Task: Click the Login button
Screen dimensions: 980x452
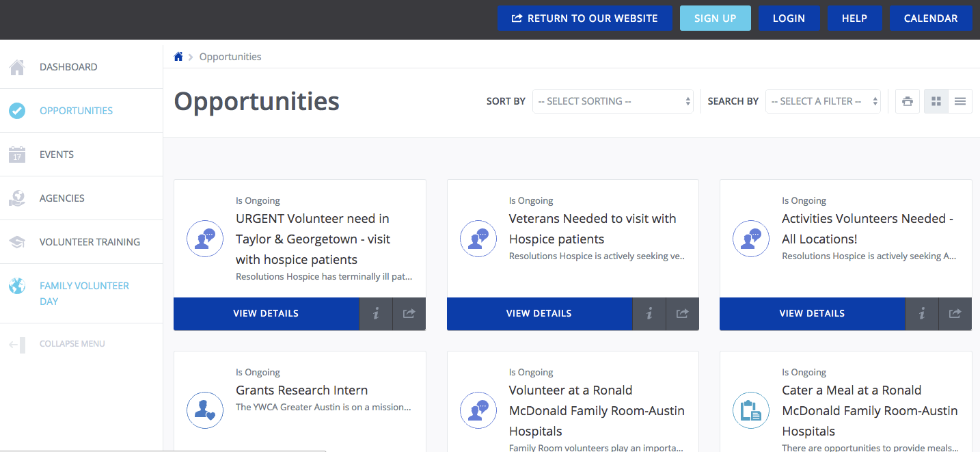Action: pyautogui.click(x=789, y=18)
